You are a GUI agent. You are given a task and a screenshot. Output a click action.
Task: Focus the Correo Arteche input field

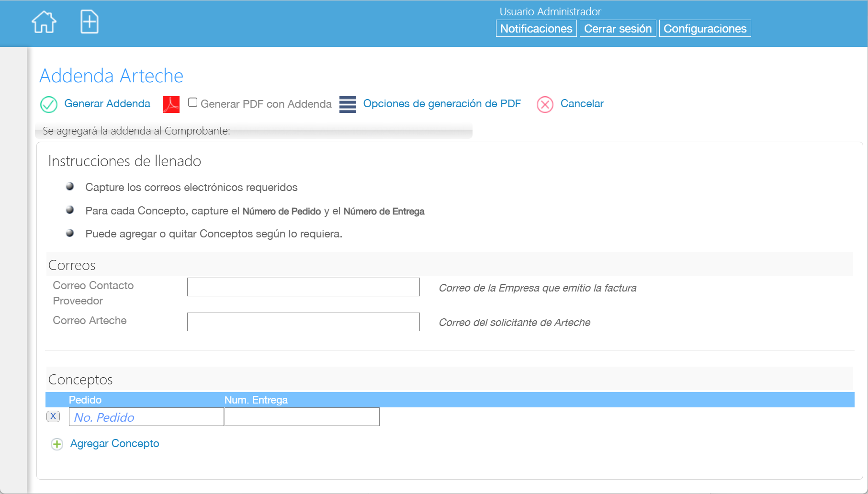pyautogui.click(x=303, y=322)
